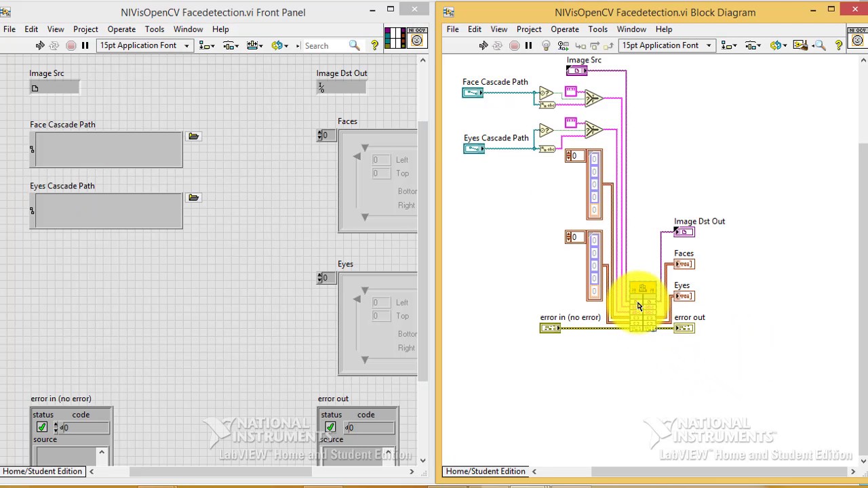Browse for Eyes Cascade Path file
Viewport: 868px width, 488px height.
tap(194, 197)
